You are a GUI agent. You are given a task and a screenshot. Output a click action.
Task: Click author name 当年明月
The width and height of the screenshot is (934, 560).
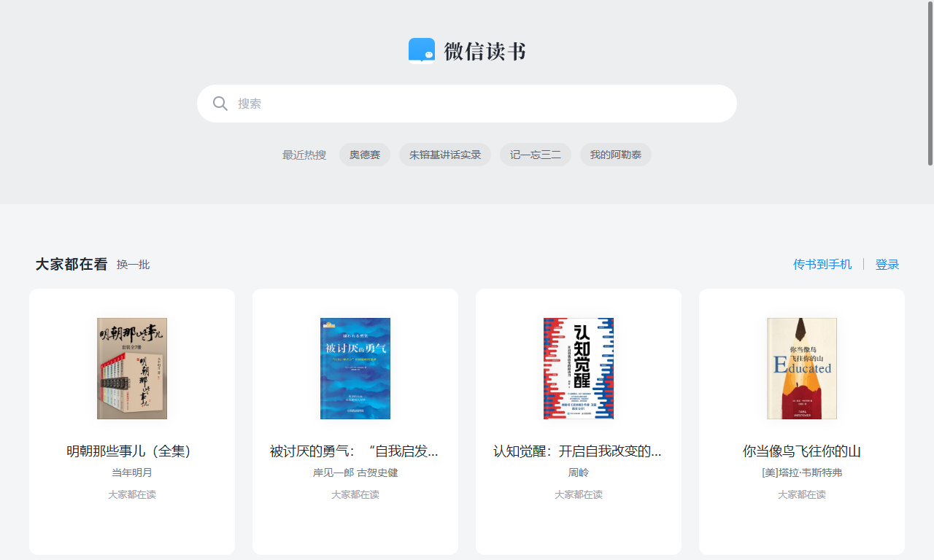point(132,472)
